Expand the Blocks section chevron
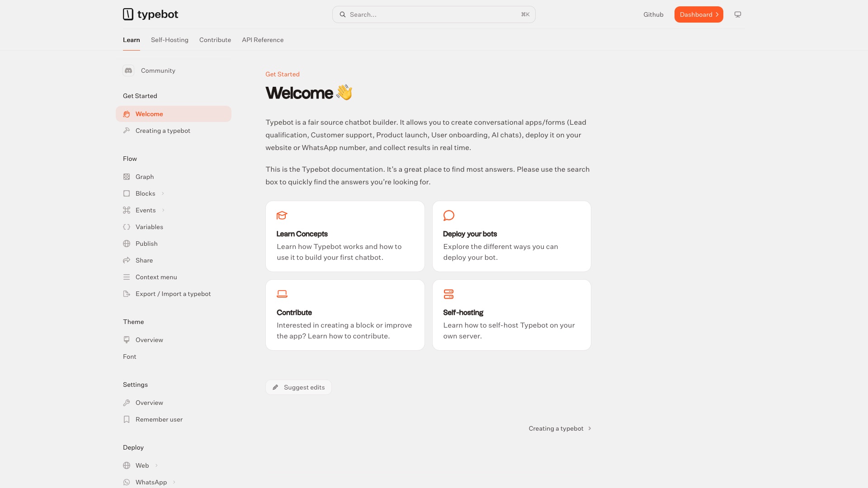868x488 pixels. tap(163, 193)
